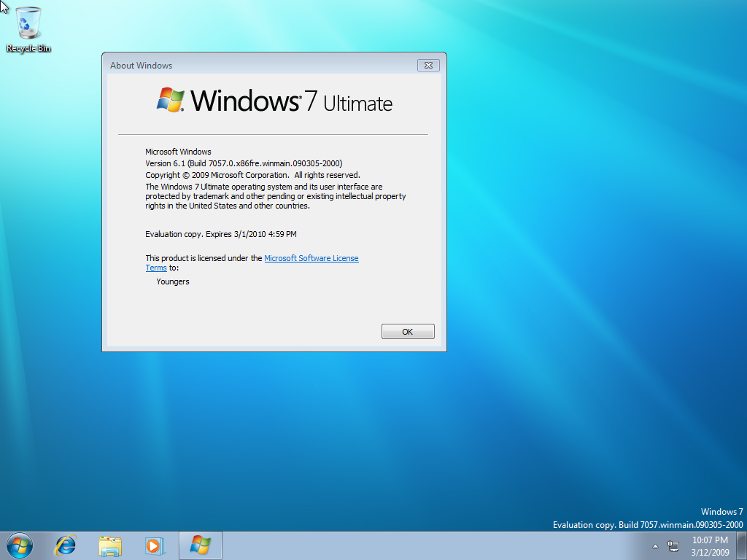This screenshot has width=747, height=560.
Task: Open Windows Explorer folder icon on taskbar
Action: (x=110, y=545)
